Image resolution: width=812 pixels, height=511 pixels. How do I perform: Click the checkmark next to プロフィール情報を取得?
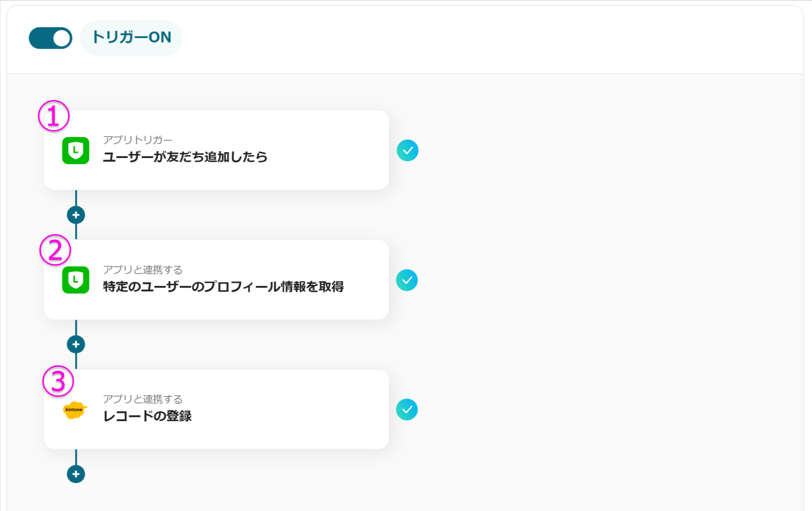click(406, 280)
